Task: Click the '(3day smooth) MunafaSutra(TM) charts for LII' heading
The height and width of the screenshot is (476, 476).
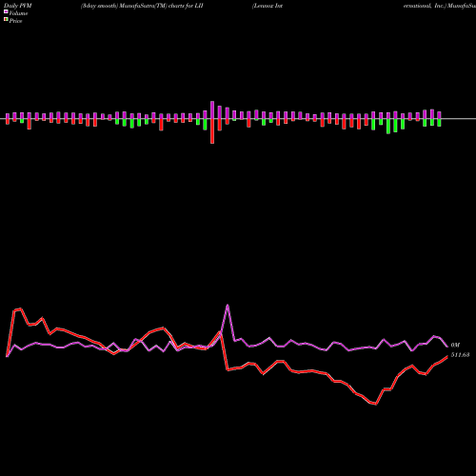Action: (x=142, y=6)
